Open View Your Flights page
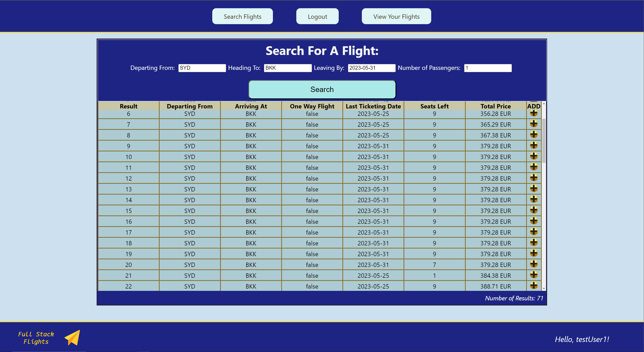644x352 pixels. point(396,16)
